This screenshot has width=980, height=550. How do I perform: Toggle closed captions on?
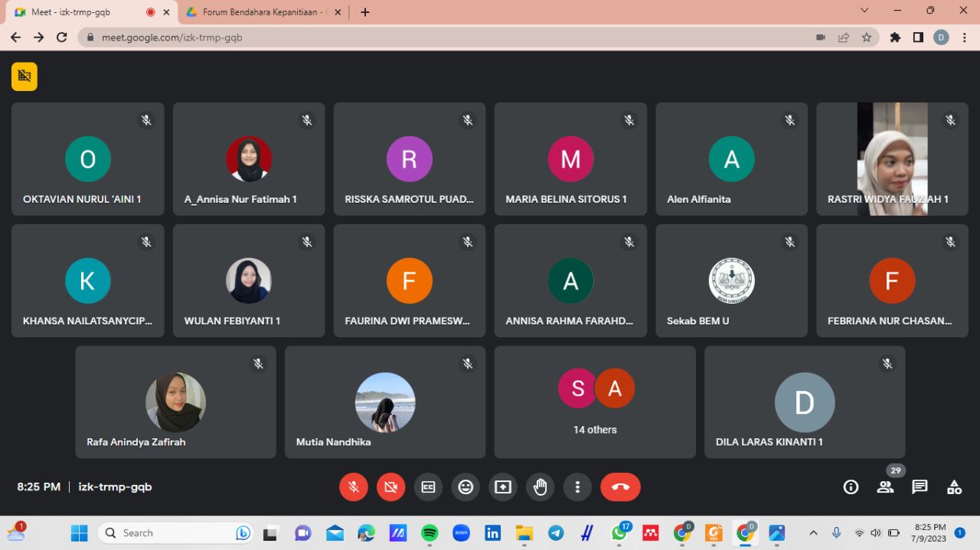click(x=428, y=487)
